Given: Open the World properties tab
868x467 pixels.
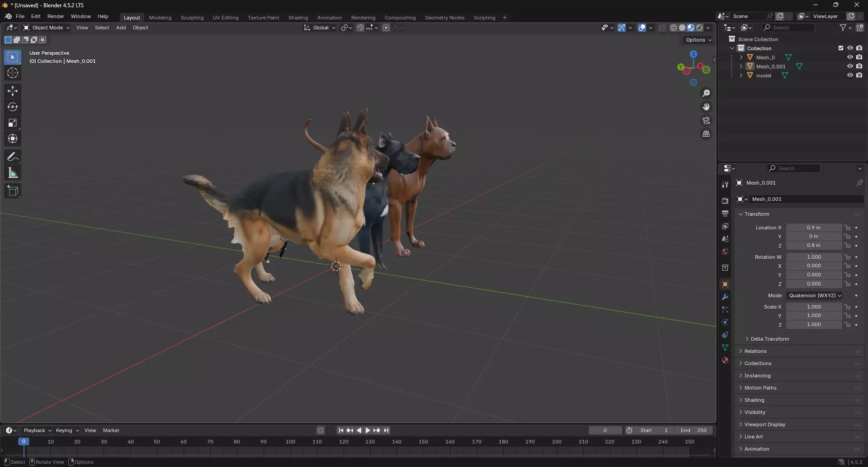Looking at the screenshot, I should tap(725, 252).
